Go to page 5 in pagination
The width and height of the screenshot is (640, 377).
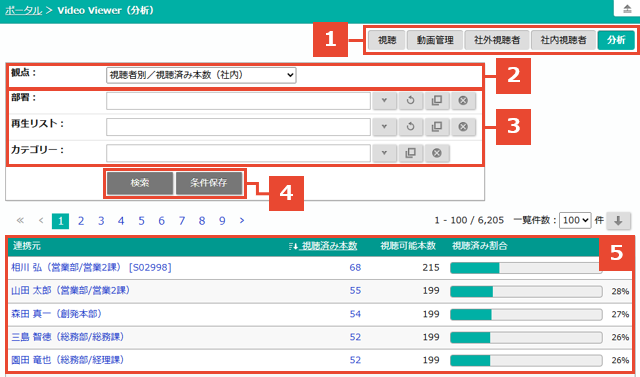(141, 221)
